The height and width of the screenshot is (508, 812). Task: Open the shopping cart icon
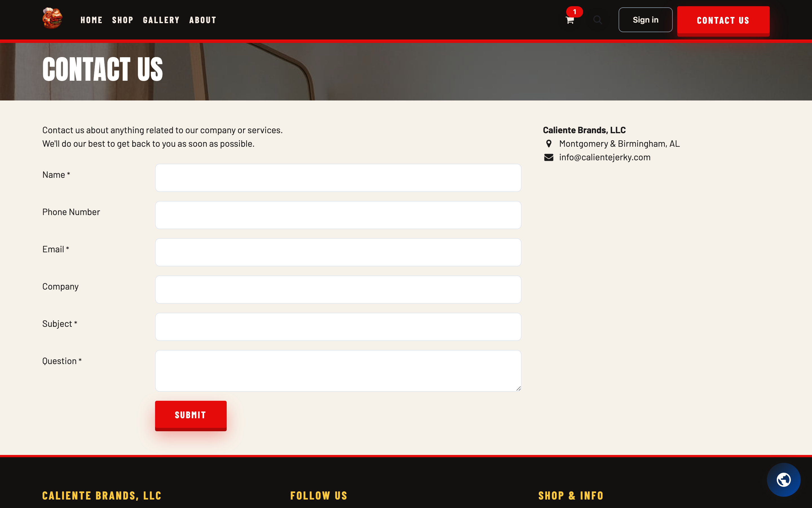[570, 20]
